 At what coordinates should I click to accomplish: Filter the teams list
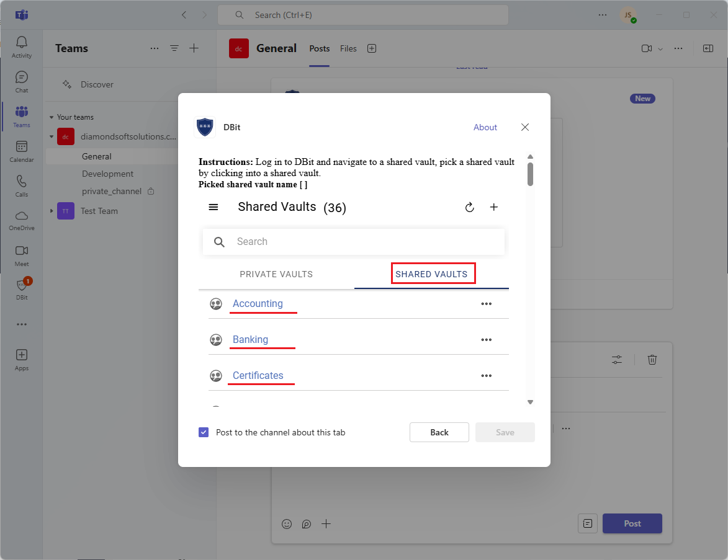coord(174,48)
